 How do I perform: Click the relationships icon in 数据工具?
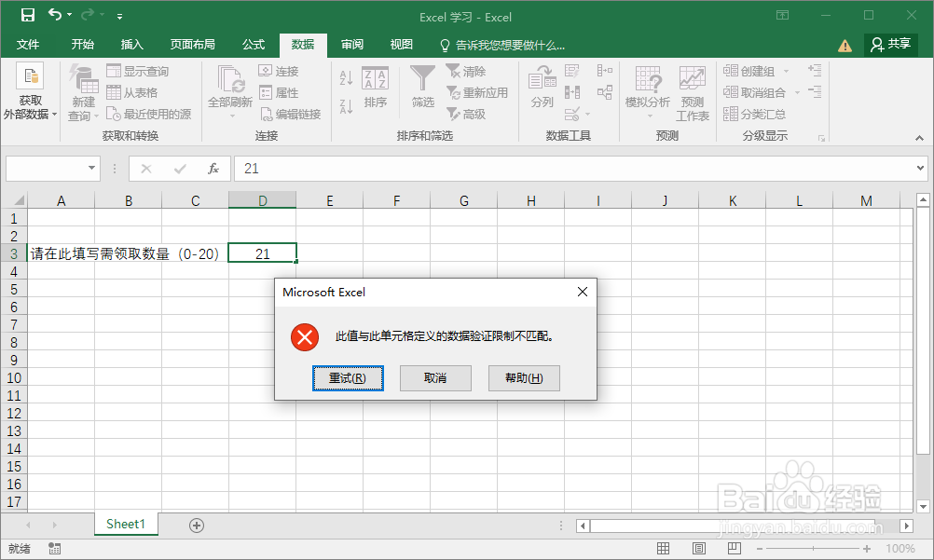[605, 92]
